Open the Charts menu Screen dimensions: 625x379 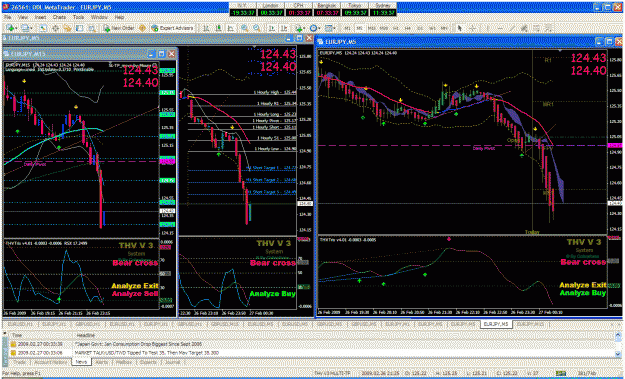pyautogui.click(x=59, y=18)
